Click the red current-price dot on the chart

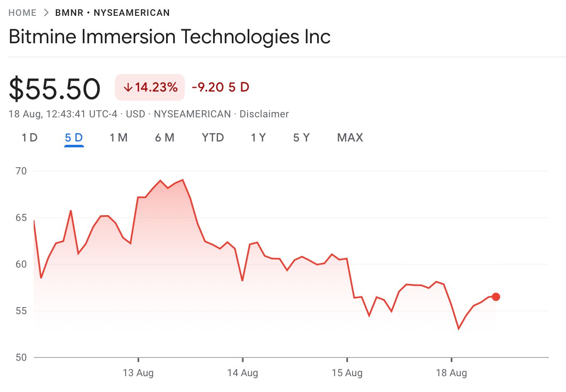(x=496, y=297)
